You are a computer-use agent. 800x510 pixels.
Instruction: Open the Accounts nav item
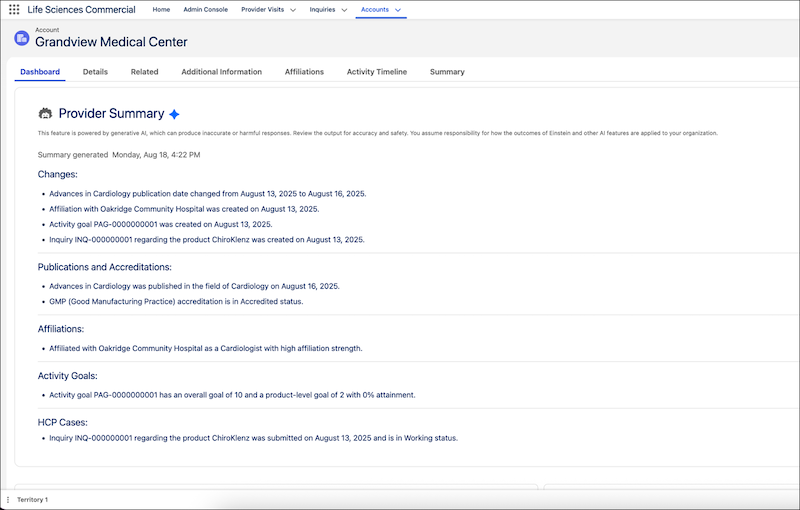tap(374, 9)
